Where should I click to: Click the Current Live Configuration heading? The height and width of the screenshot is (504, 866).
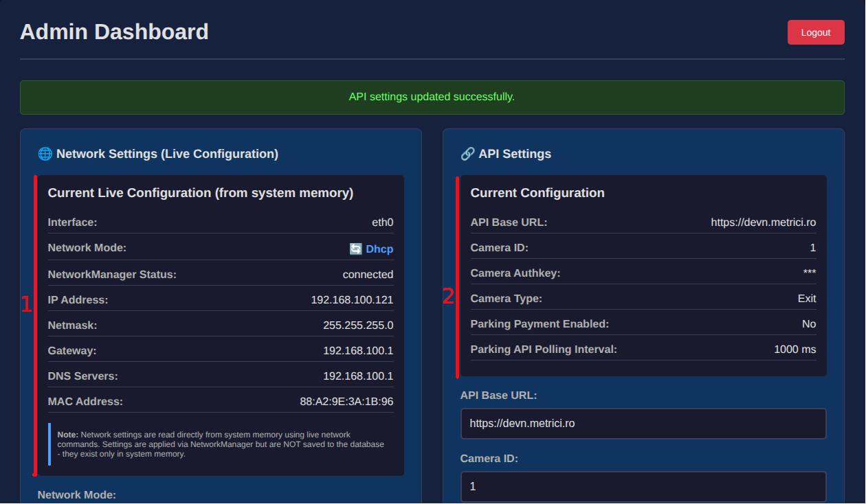click(201, 193)
